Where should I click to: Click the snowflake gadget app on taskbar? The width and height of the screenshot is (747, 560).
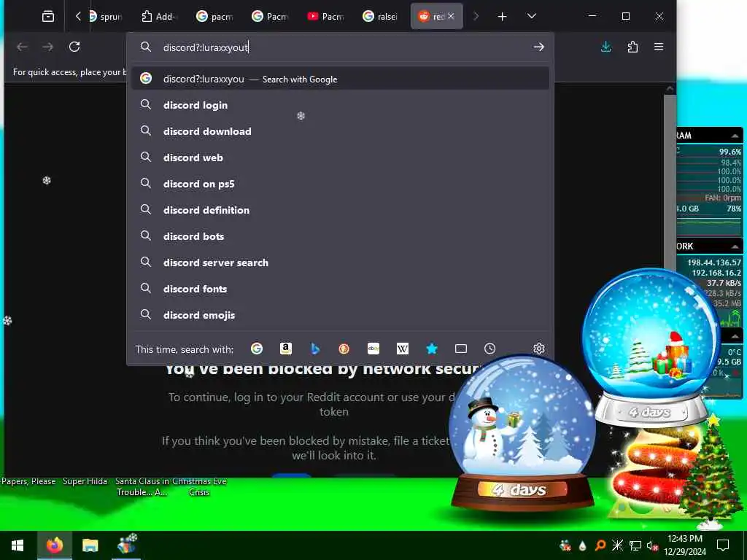(x=127, y=545)
